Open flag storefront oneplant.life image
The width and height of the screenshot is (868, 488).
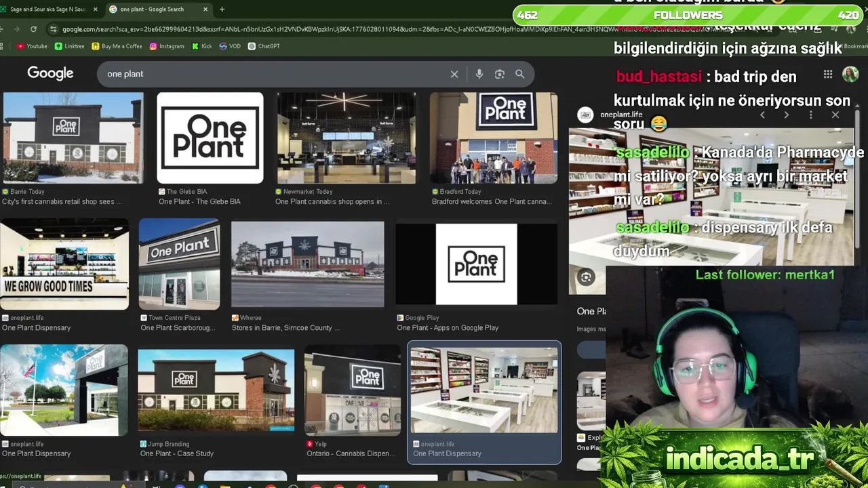[x=64, y=390]
